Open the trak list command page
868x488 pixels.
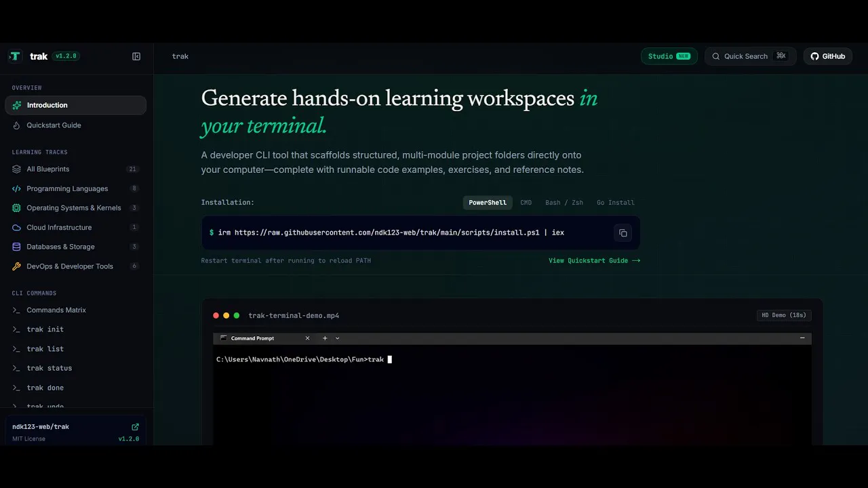(75, 349)
